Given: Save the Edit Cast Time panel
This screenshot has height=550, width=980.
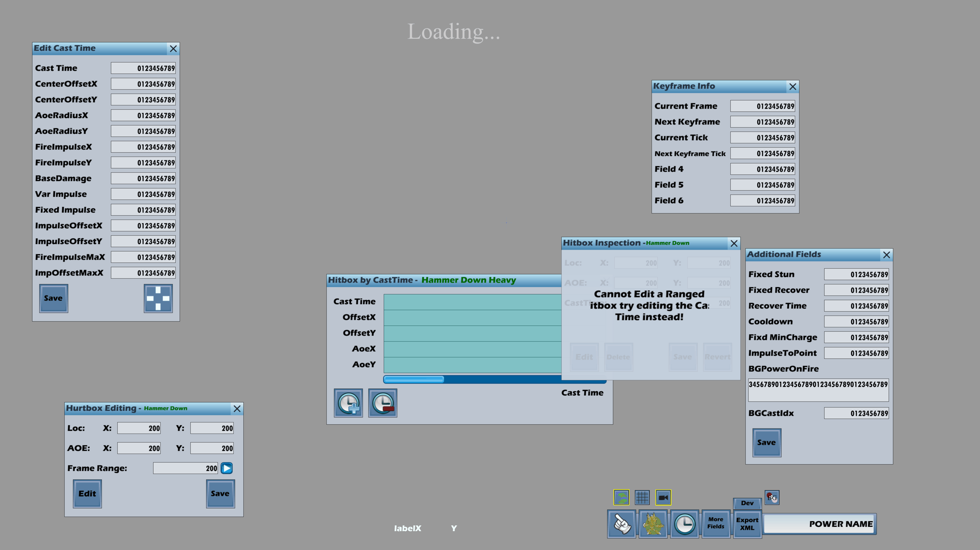Looking at the screenshot, I should click(53, 298).
